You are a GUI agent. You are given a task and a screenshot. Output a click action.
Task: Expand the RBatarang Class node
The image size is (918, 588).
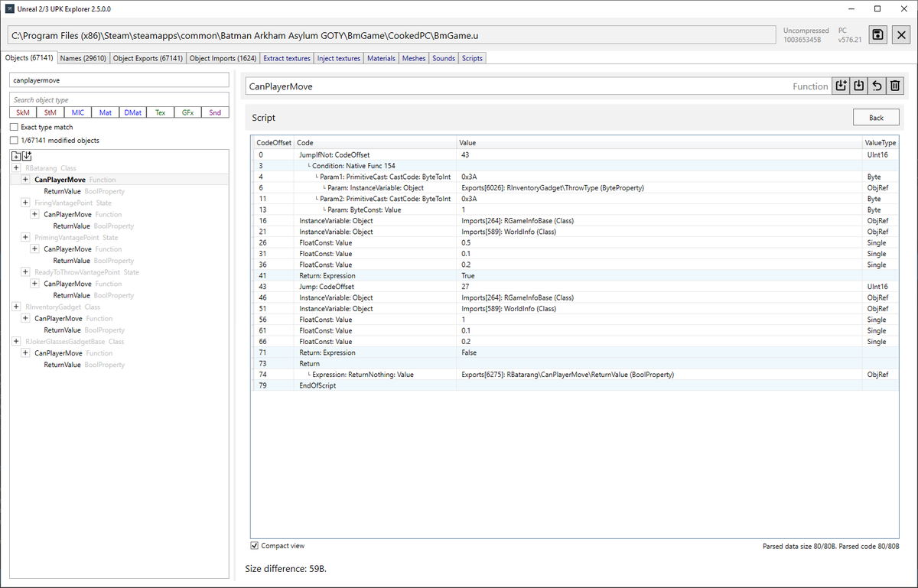coord(15,167)
